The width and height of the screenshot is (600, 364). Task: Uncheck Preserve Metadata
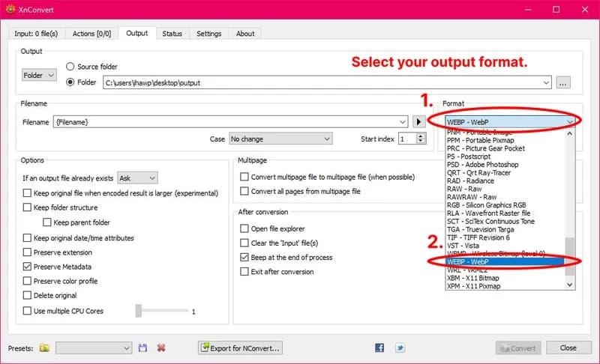(27, 267)
